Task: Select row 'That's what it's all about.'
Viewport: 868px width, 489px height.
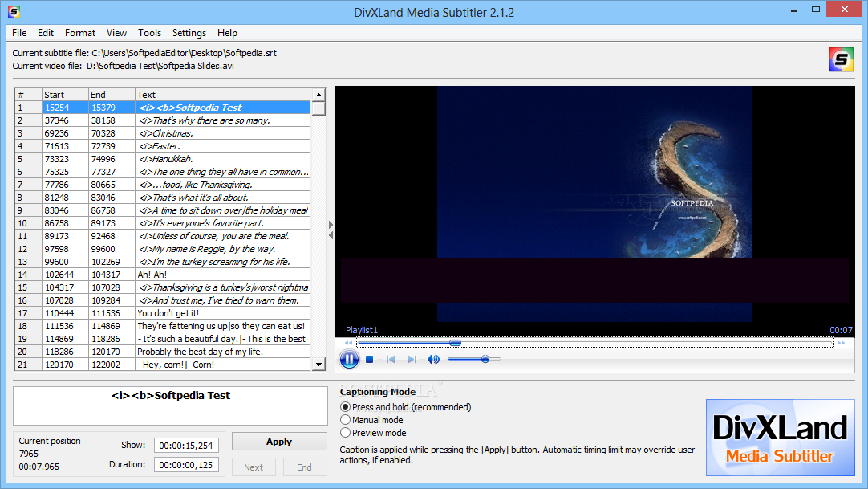Action: click(x=163, y=198)
